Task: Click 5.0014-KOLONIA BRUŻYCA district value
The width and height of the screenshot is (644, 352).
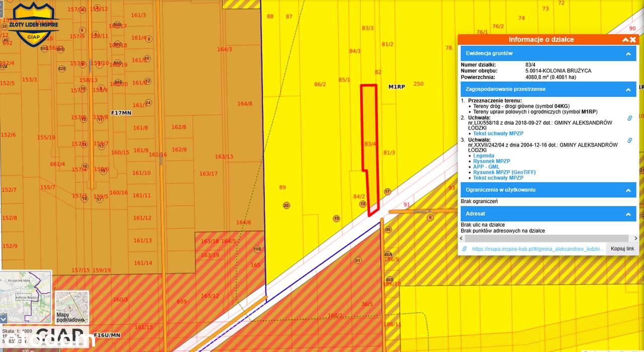Action: [558, 71]
